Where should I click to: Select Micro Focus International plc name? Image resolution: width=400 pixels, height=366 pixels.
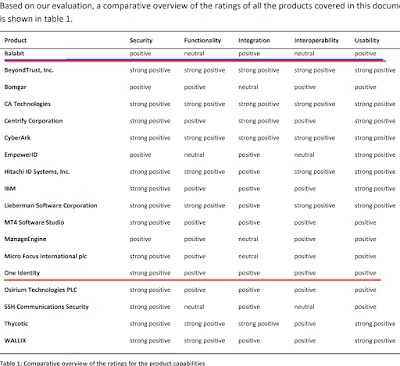click(x=45, y=256)
